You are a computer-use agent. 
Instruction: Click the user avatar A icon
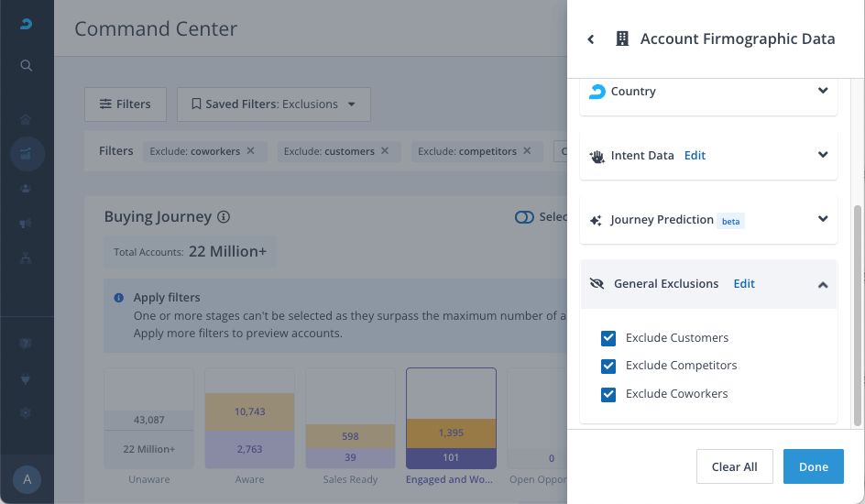coord(27,479)
